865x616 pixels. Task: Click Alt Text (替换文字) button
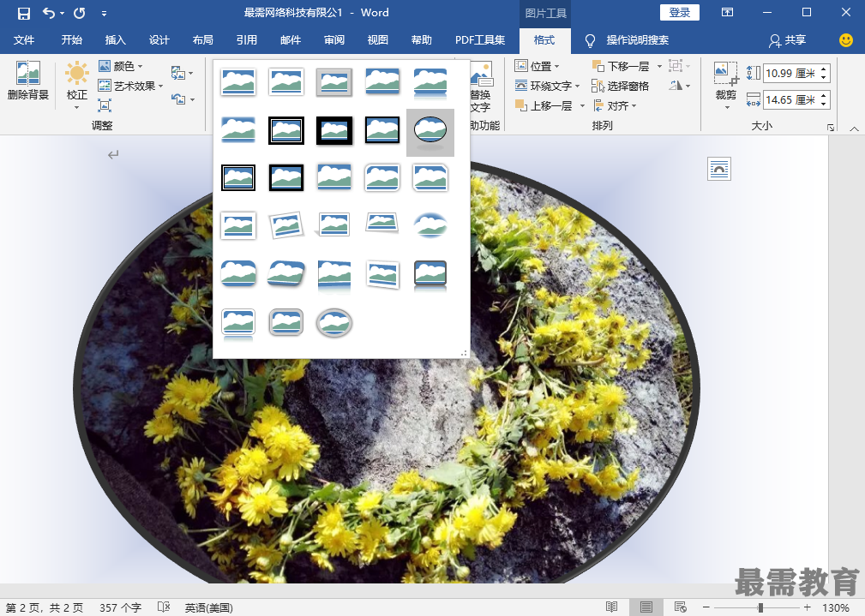point(480,88)
